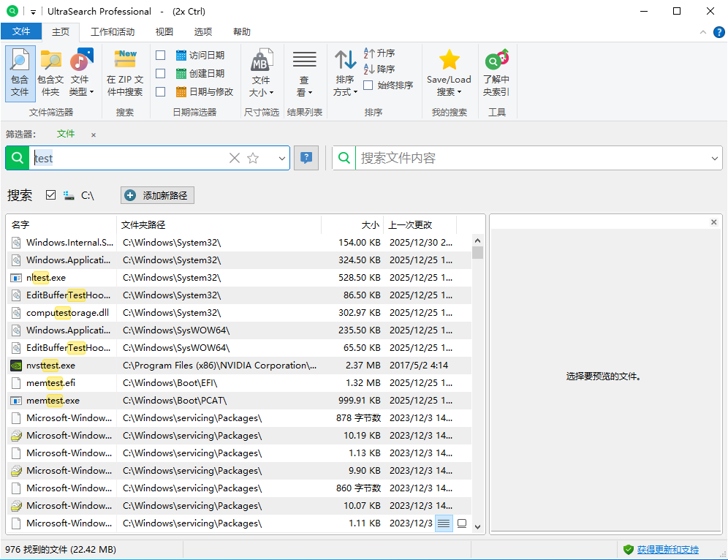
Task: Click the 创建日期 calendar icon
Action: coord(181,73)
